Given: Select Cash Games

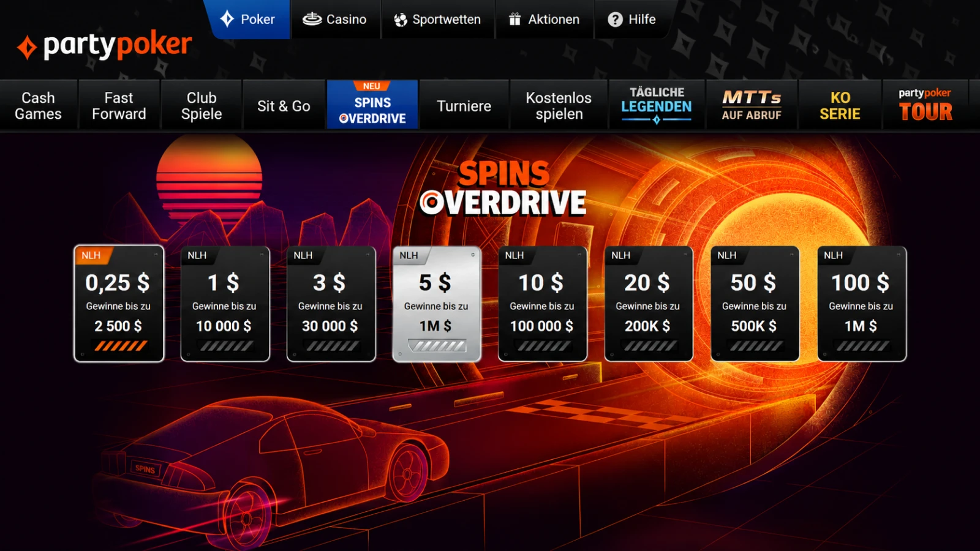Looking at the screenshot, I should 38,105.
